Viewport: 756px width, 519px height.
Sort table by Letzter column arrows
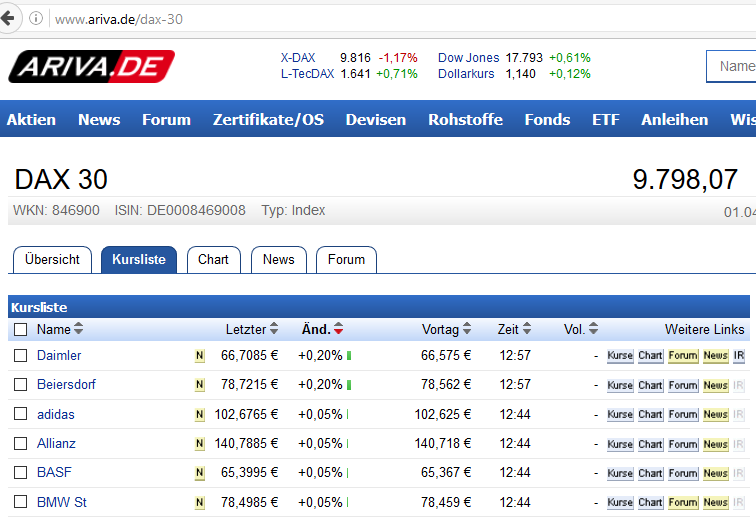(274, 328)
